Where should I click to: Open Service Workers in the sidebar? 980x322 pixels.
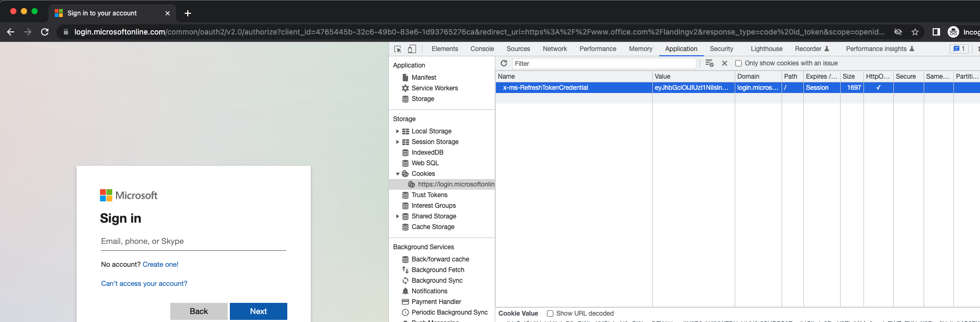coord(434,88)
